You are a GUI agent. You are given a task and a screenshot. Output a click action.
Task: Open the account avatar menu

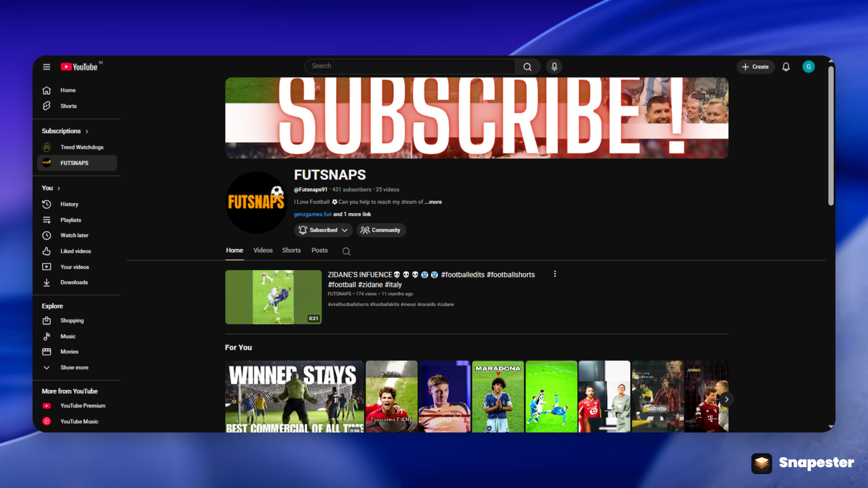click(x=809, y=67)
